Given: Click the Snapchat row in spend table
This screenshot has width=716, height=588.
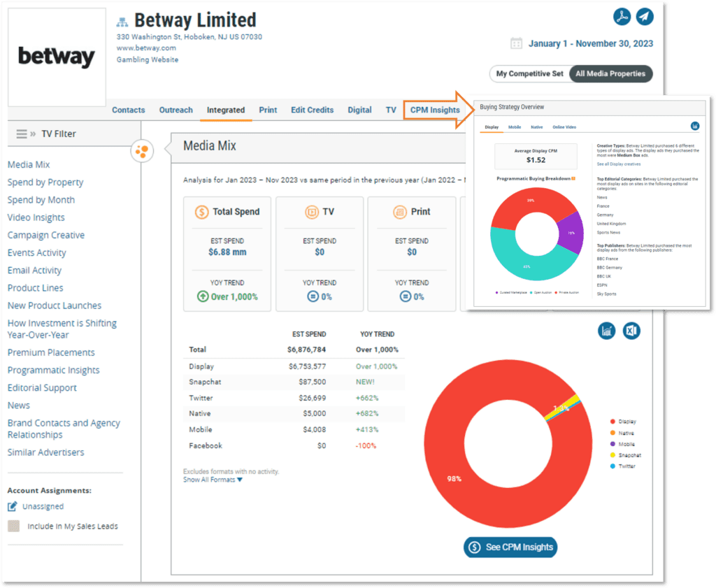Looking at the screenshot, I should click(294, 382).
